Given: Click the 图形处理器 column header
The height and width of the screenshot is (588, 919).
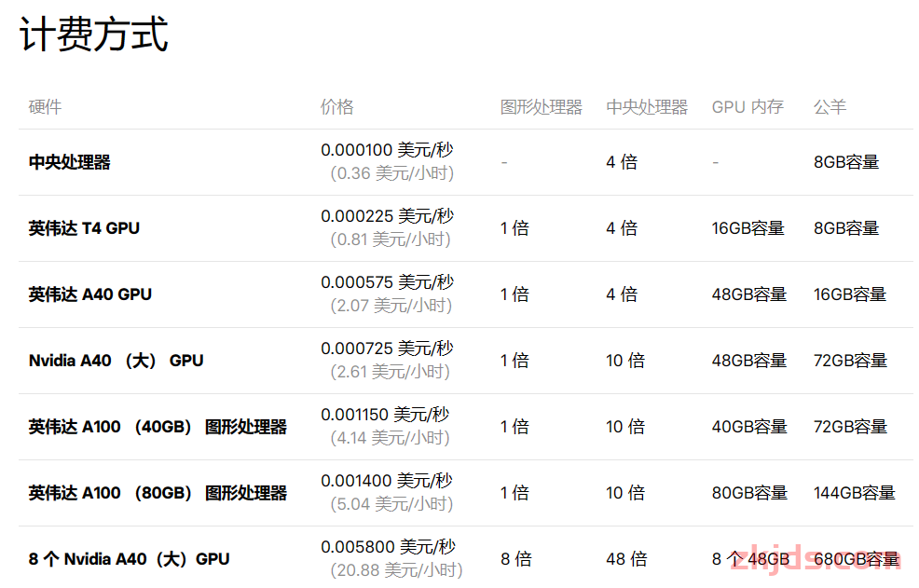Looking at the screenshot, I should click(541, 106).
